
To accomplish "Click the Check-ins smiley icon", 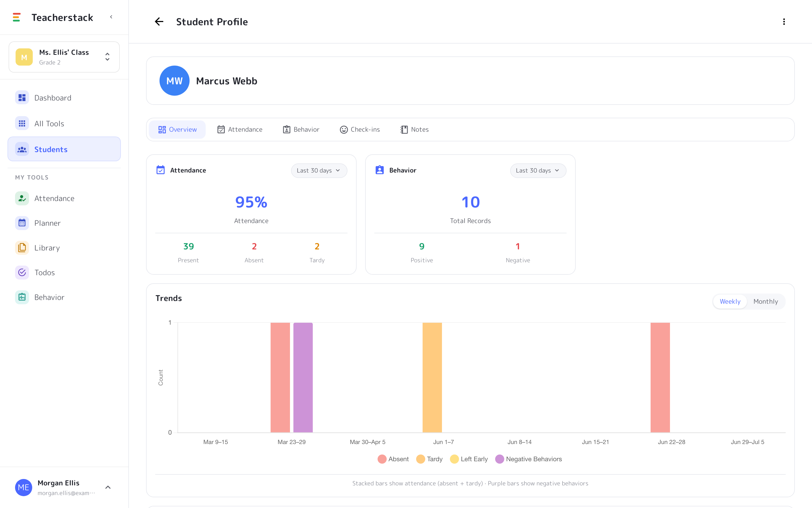I will click(344, 130).
